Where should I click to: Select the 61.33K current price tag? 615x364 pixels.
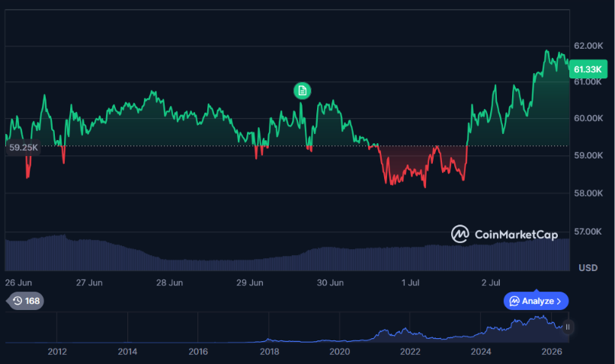click(588, 69)
